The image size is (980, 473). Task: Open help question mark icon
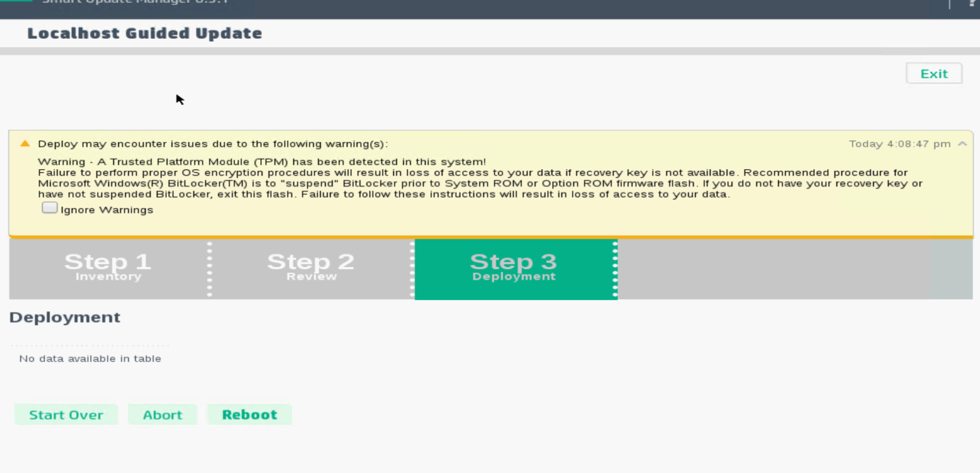972,3
